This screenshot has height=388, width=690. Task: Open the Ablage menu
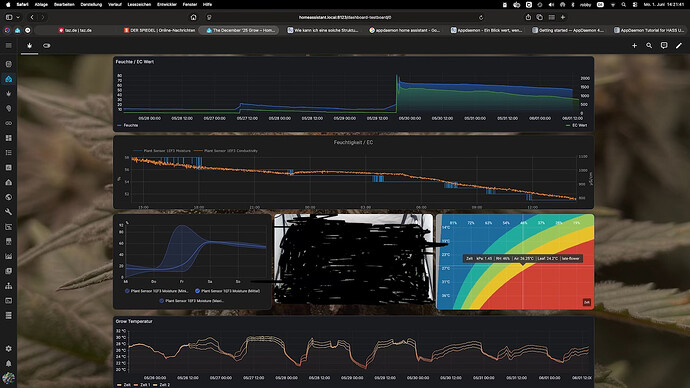tap(41, 4)
